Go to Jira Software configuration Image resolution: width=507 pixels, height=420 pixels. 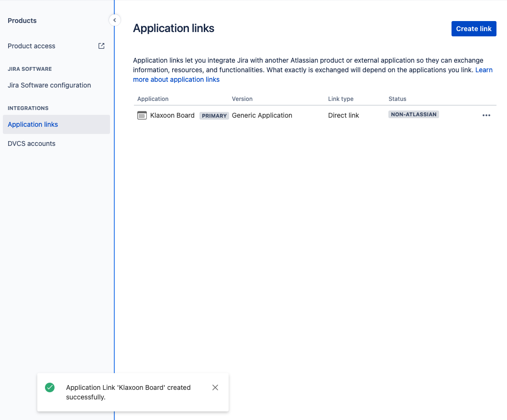tap(49, 85)
